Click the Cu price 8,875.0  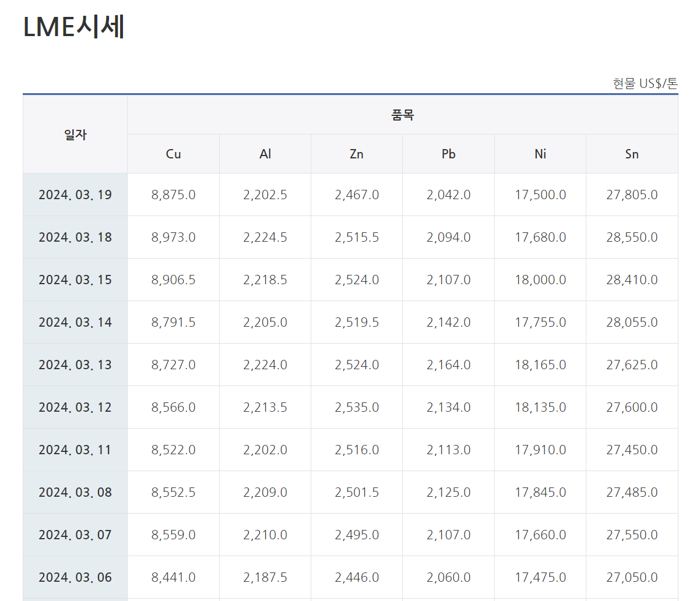pyautogui.click(x=173, y=195)
